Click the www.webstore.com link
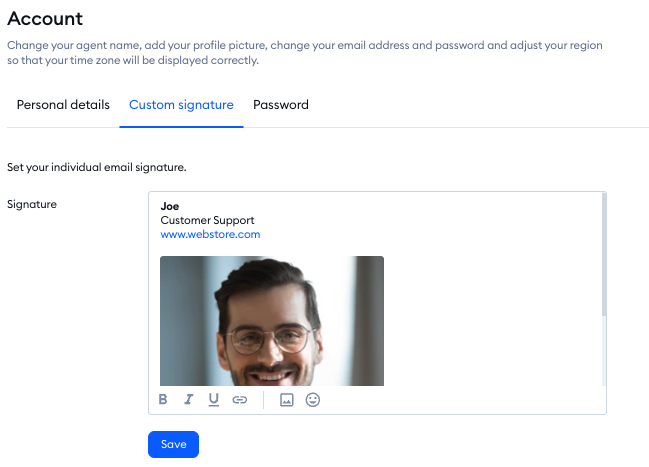 tap(210, 235)
